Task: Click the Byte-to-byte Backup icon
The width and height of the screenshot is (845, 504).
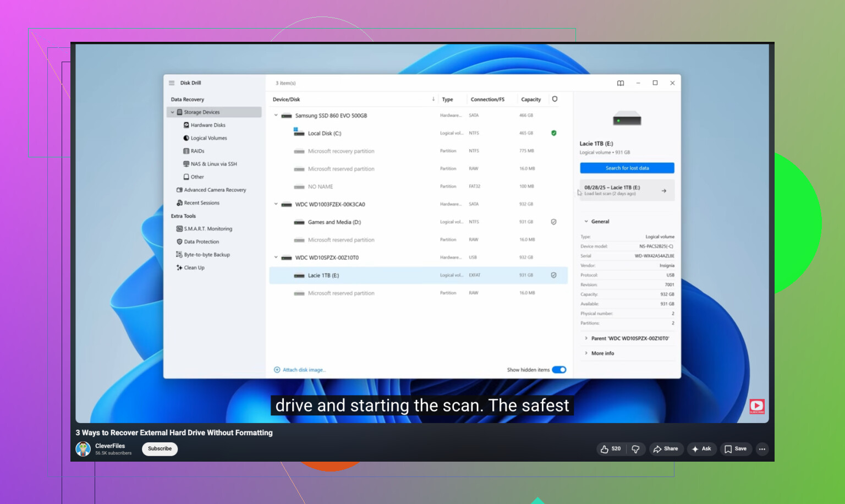Action: click(179, 255)
